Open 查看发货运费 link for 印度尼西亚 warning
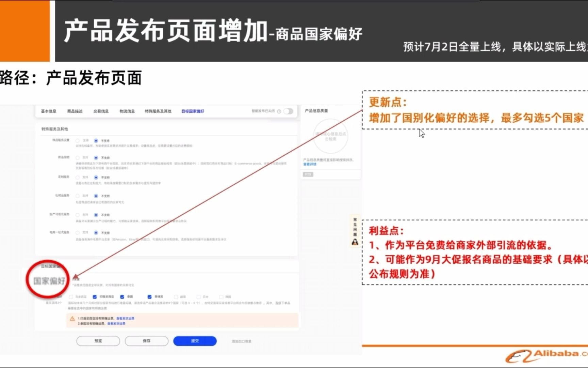This screenshot has height=368, width=588. [125, 318]
